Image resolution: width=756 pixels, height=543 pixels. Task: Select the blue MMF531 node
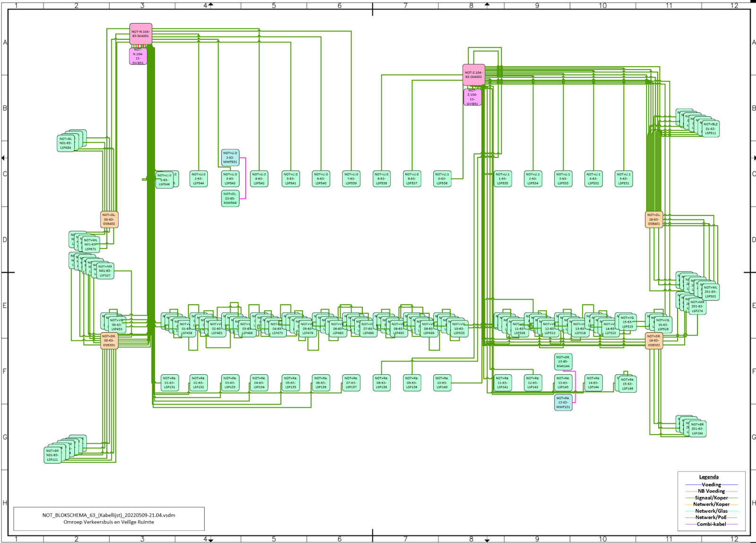[230, 157]
